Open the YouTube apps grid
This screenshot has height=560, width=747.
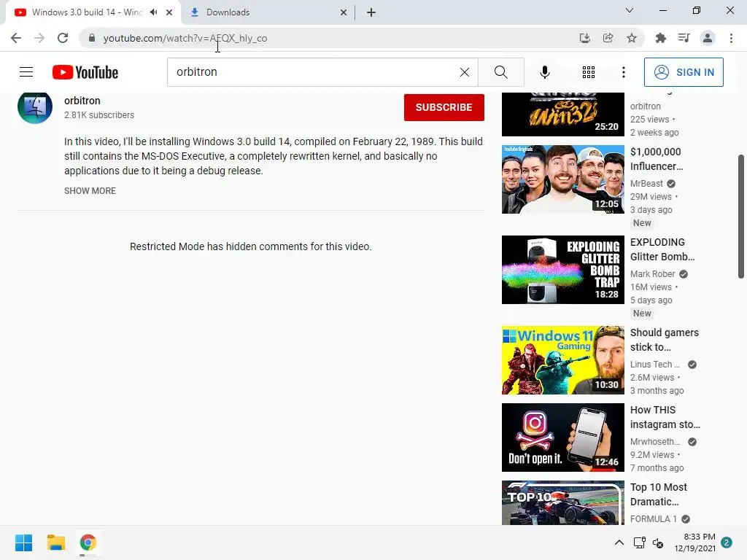click(x=589, y=72)
